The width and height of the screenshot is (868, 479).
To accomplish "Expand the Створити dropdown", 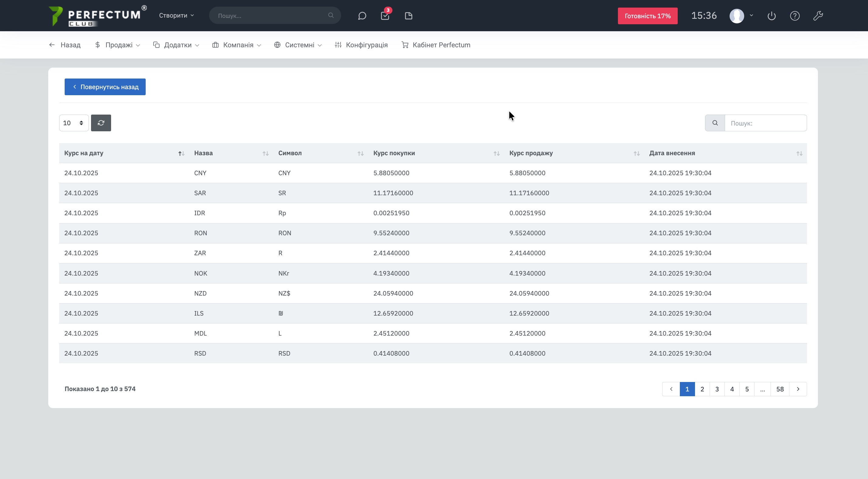I will [x=176, y=15].
